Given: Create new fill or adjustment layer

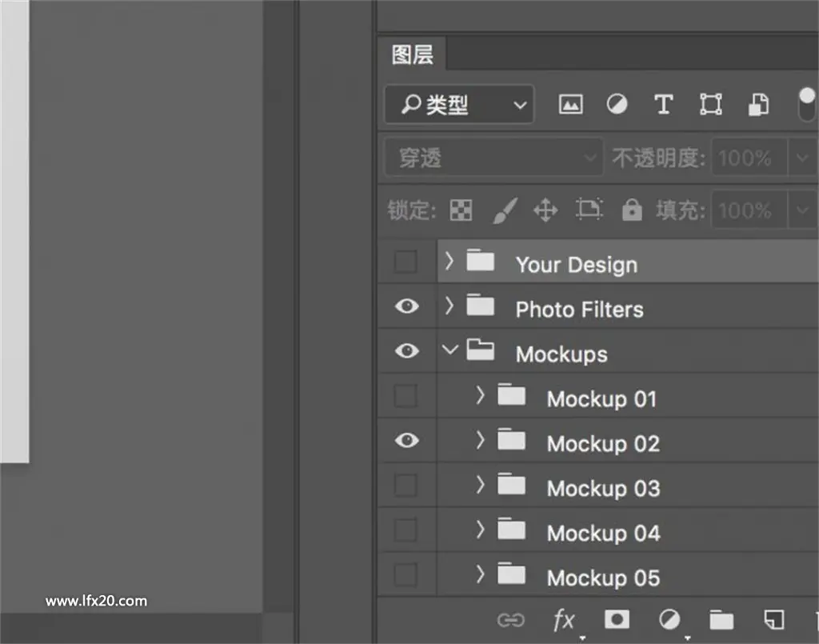Looking at the screenshot, I should point(669,620).
